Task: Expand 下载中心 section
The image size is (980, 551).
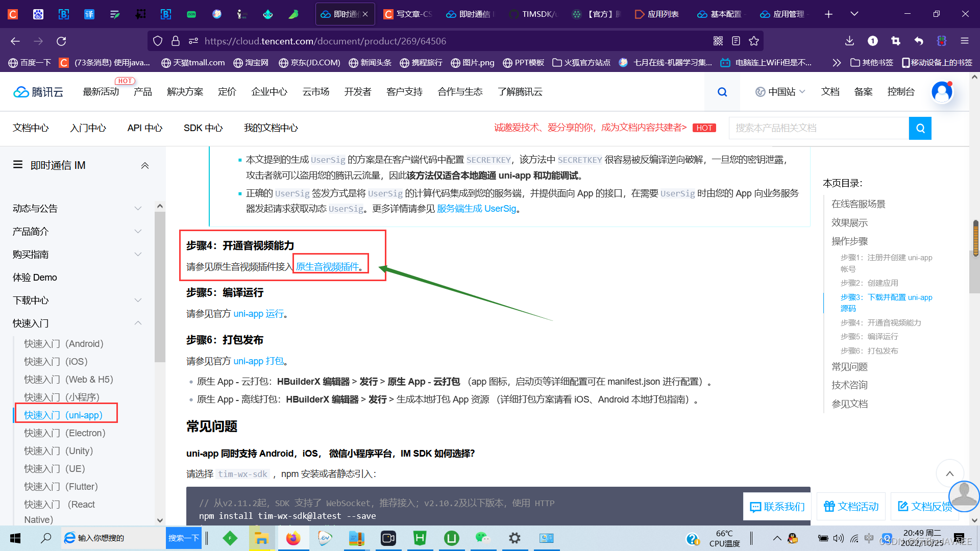Action: (138, 300)
